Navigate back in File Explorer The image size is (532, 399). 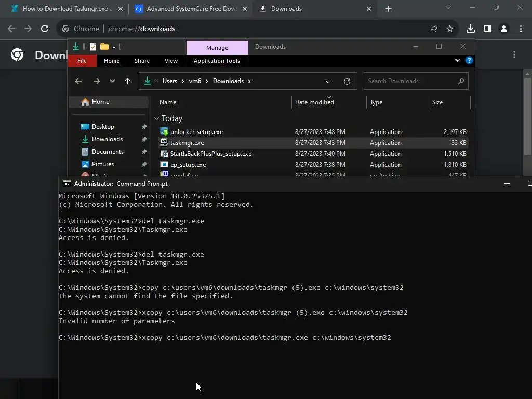(78, 81)
